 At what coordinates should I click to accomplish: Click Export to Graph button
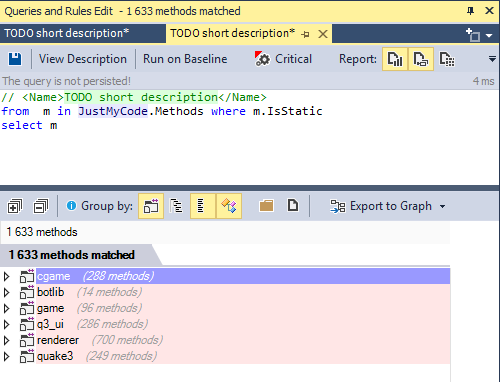pos(381,206)
